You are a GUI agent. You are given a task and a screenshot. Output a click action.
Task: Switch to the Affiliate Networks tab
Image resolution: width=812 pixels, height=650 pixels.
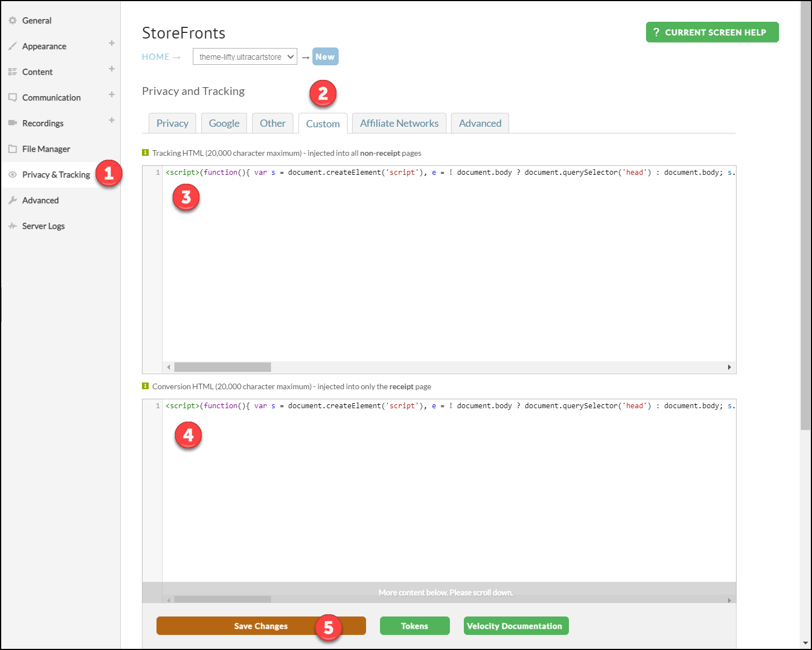[x=399, y=123]
